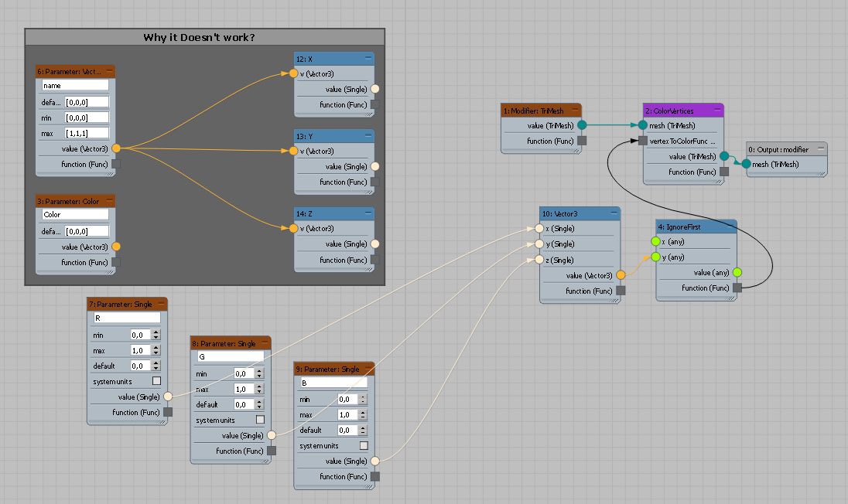Click the function (Func) port of Vector3 node
Viewport: 848px width, 504px height.
tap(621, 291)
